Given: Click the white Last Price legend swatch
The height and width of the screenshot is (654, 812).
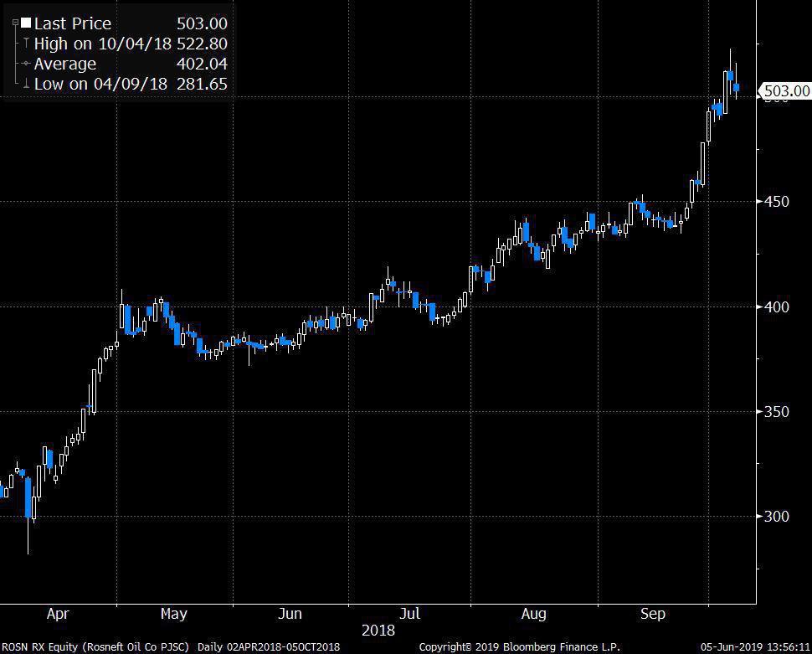Looking at the screenshot, I should coord(26,23).
